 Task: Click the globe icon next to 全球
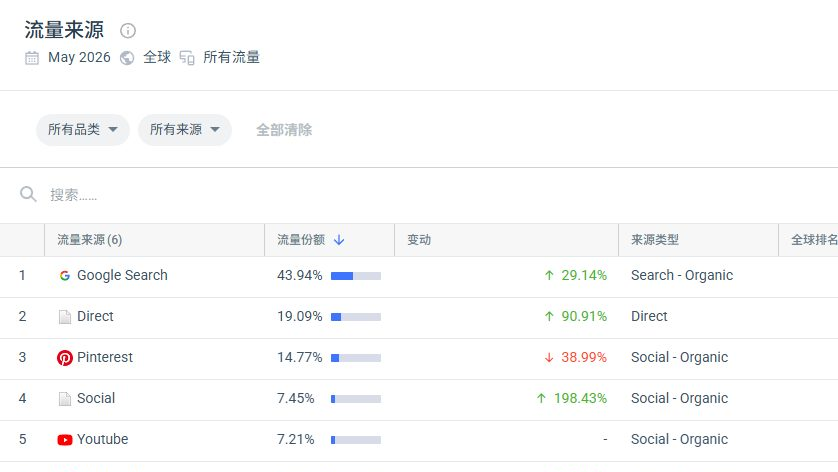[127, 58]
